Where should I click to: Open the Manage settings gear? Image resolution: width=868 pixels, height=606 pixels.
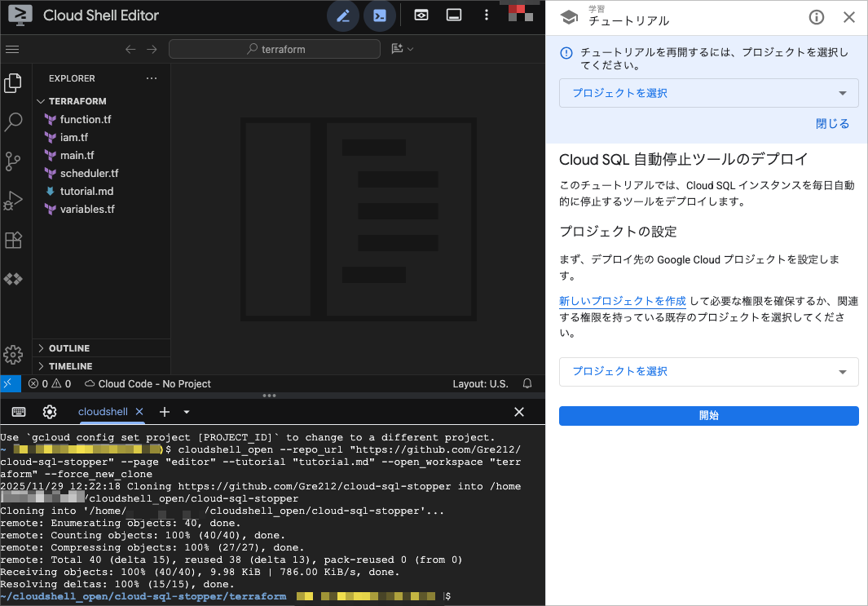click(x=13, y=355)
